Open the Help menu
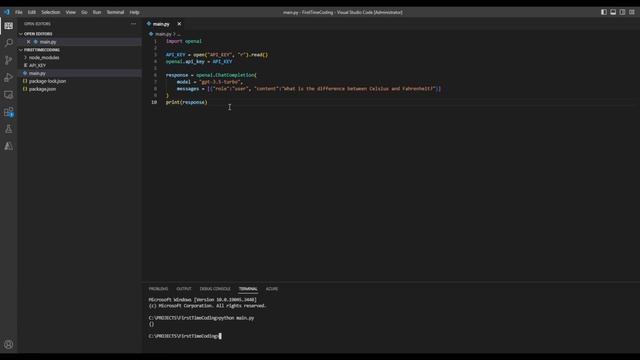Screen dimensions: 640x360 coord(134,12)
